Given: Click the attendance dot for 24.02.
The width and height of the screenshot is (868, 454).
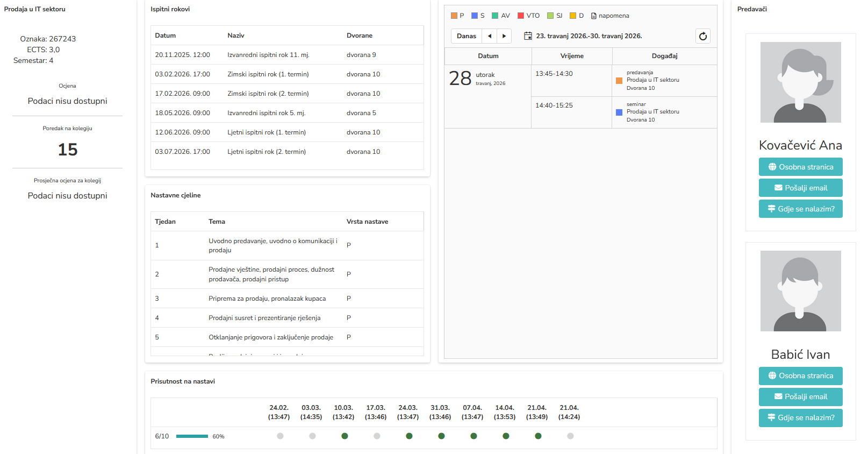Looking at the screenshot, I should pyautogui.click(x=280, y=436).
